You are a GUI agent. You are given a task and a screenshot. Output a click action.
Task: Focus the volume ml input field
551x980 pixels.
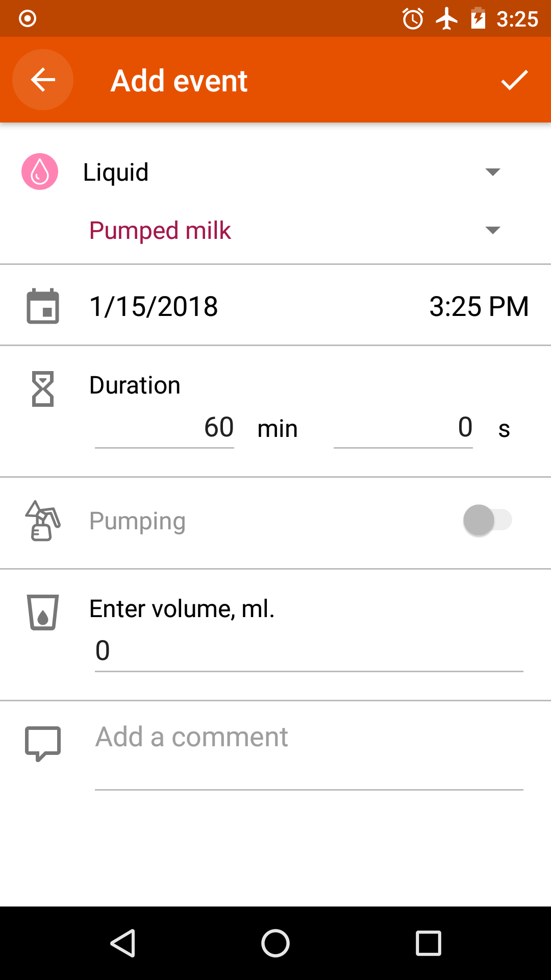(x=309, y=651)
